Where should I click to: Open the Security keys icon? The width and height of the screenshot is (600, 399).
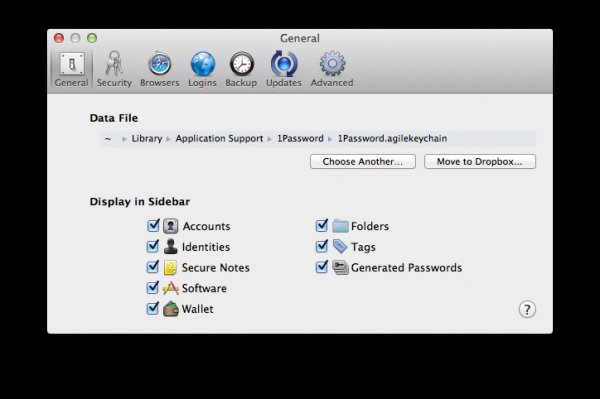coord(114,64)
